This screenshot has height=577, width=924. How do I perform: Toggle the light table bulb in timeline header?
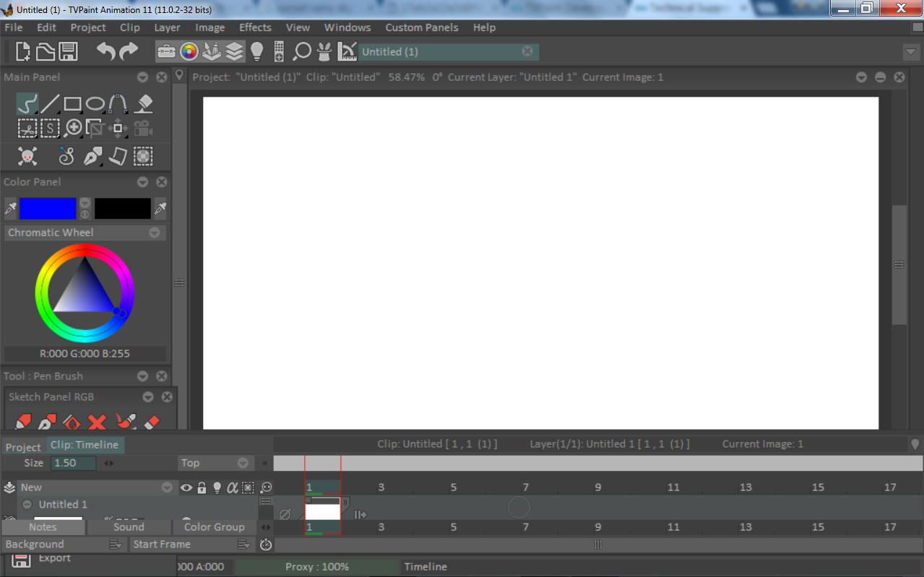[x=217, y=488]
